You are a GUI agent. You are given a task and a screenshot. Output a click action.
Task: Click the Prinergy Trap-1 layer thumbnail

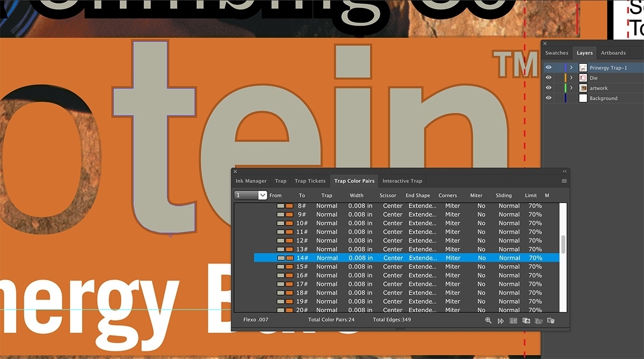[583, 67]
